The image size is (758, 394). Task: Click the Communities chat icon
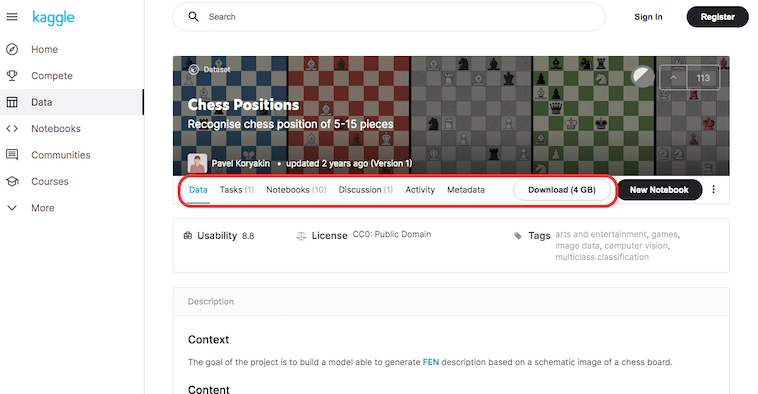pyautogui.click(x=12, y=155)
